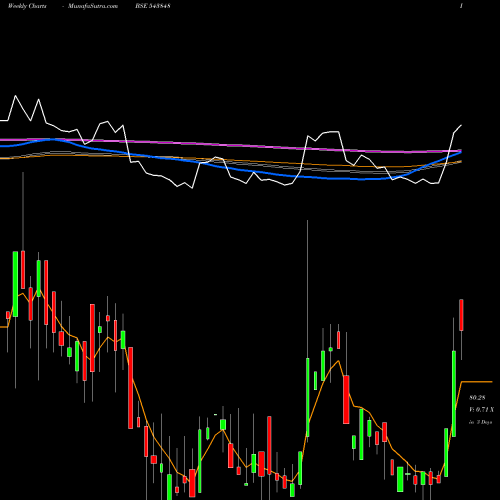This screenshot has height=500, width=500.
Task: Click the 80.28 price value
Action: pyautogui.click(x=477, y=398)
